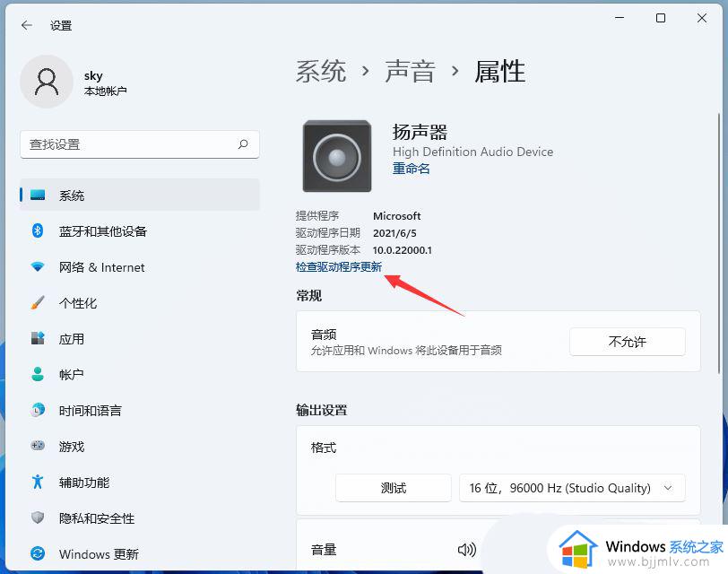This screenshot has height=574, width=728.
Task: Click the 应用 apps icon
Action: [x=38, y=338]
